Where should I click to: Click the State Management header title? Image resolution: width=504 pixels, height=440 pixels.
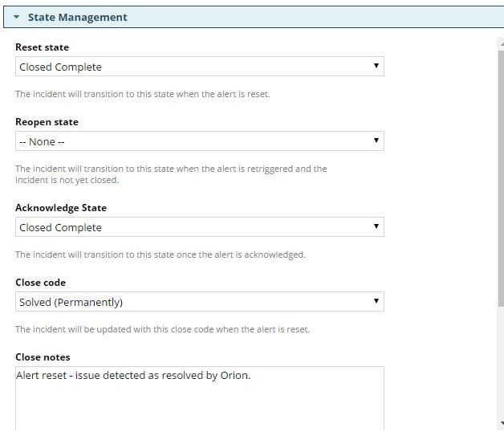pos(77,17)
